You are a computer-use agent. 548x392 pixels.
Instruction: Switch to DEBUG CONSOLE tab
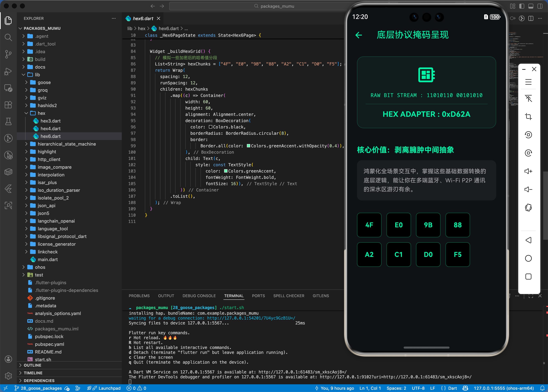[x=199, y=296]
